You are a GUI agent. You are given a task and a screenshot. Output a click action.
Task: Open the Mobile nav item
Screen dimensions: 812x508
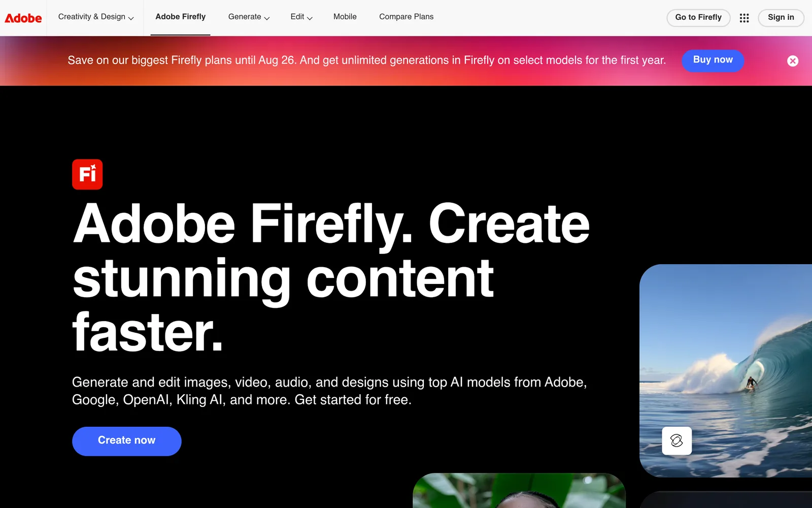(x=345, y=17)
